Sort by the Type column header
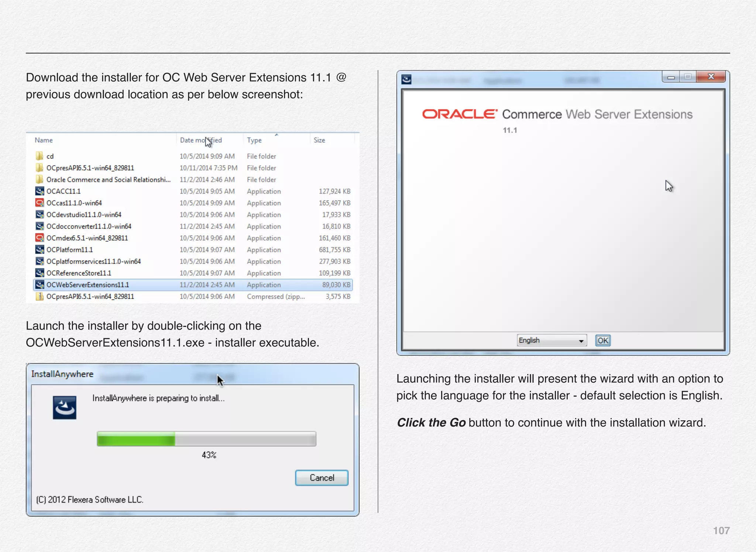756x552 pixels. pos(254,140)
